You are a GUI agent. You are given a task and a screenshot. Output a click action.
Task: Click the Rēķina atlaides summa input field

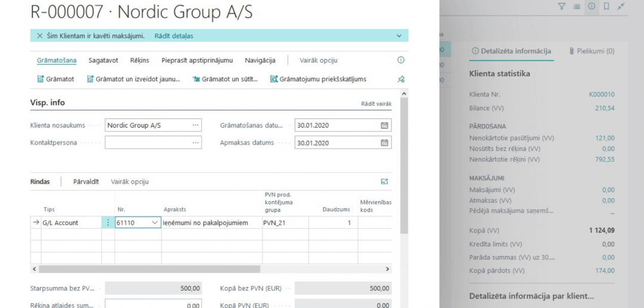click(x=153, y=305)
